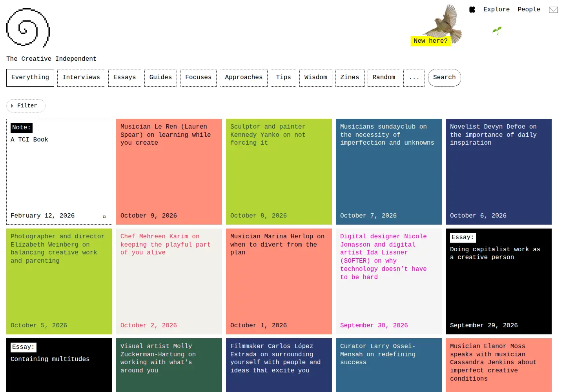This screenshot has height=392, width=565.
Task: Click the date 'October 2, 2026'
Action: [149, 325]
